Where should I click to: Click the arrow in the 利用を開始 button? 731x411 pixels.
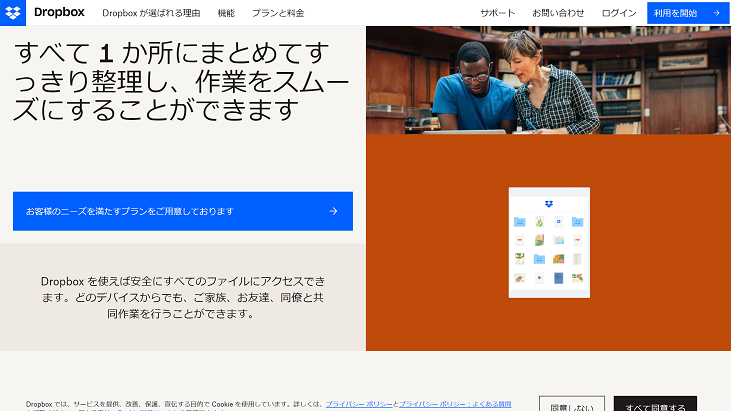pyautogui.click(x=717, y=13)
